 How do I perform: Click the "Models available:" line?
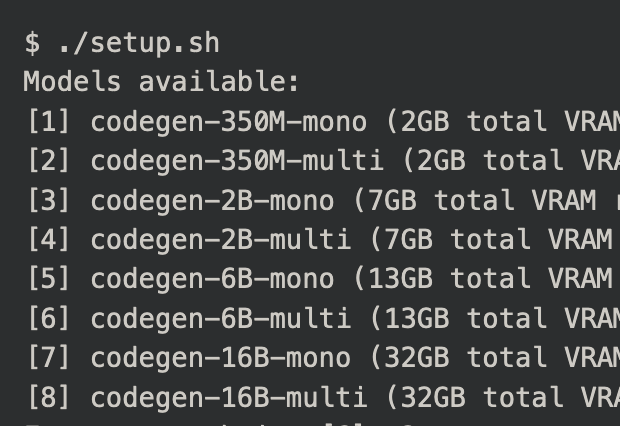pyautogui.click(x=161, y=82)
